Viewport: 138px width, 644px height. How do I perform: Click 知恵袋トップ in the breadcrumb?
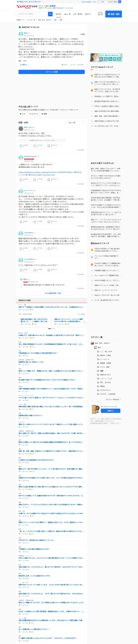pyautogui.click(x=21, y=20)
